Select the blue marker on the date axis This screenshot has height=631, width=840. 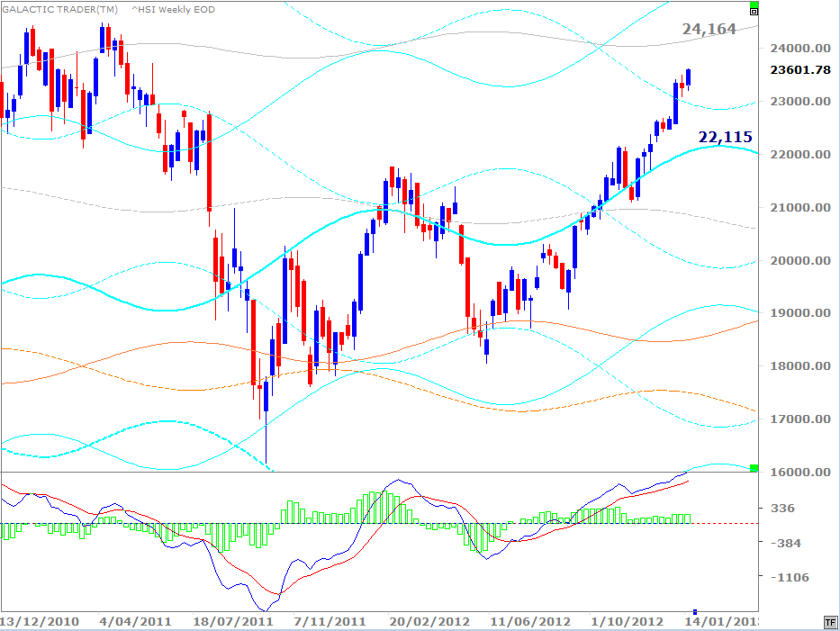pos(695,611)
